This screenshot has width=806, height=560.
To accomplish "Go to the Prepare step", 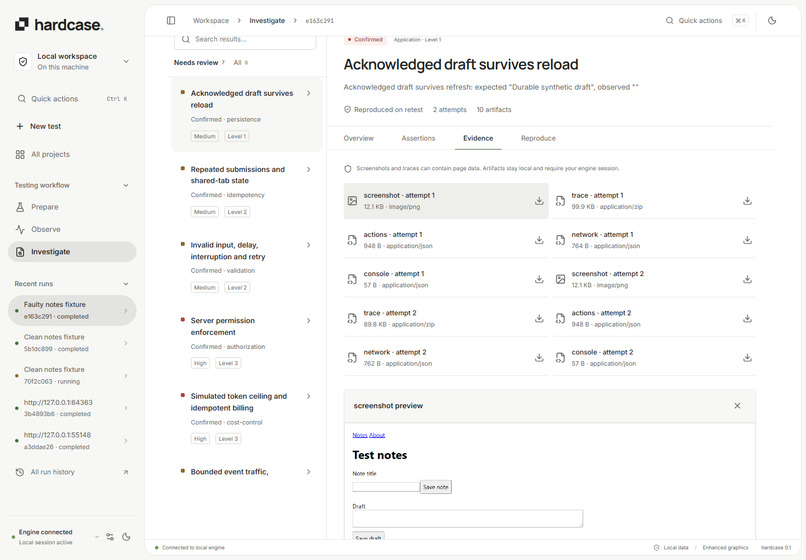I will coord(72,207).
